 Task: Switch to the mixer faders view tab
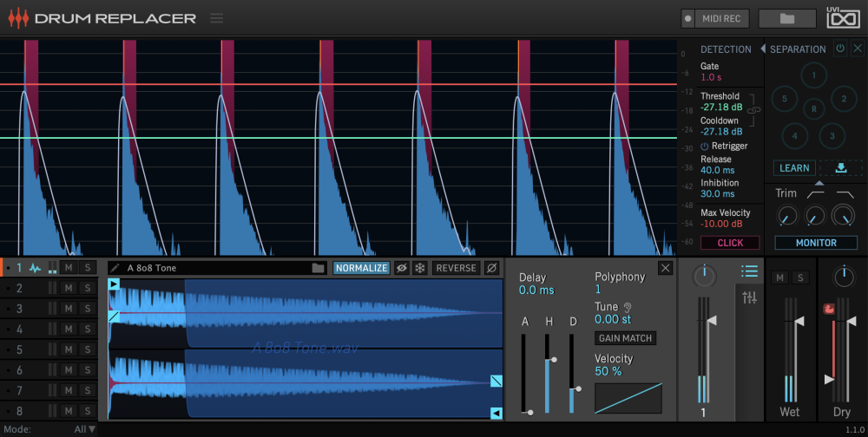click(x=750, y=297)
